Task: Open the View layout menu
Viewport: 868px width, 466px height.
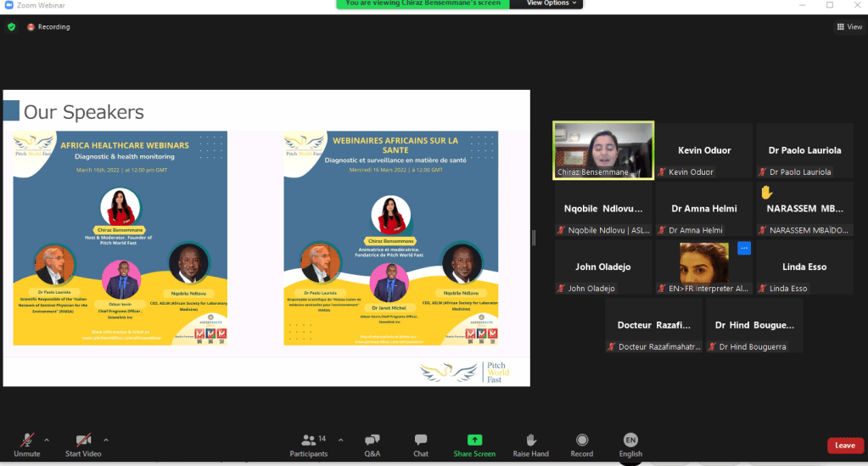Action: [849, 27]
